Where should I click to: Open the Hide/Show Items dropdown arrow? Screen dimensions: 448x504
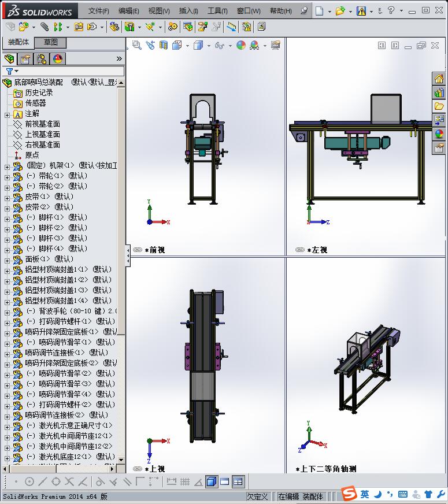click(230, 46)
